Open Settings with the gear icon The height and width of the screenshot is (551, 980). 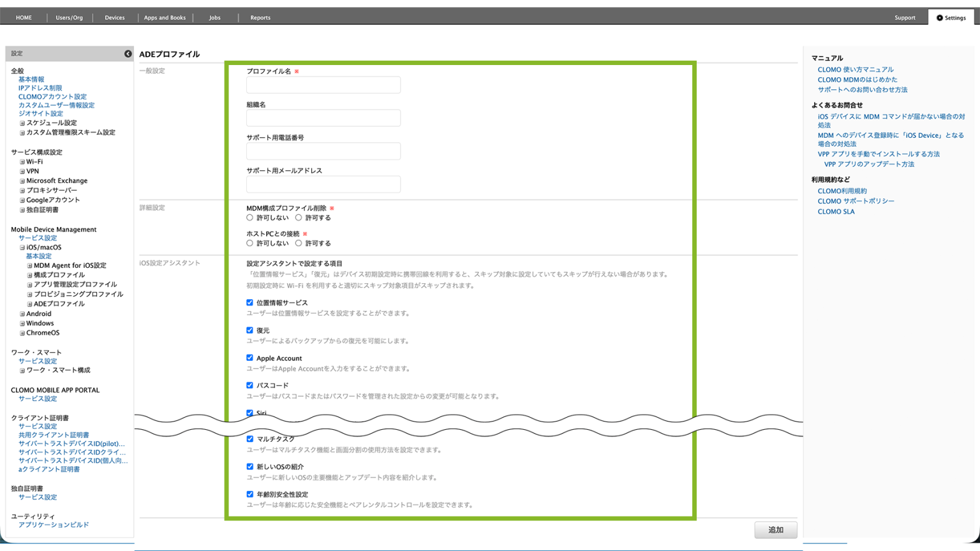point(951,18)
